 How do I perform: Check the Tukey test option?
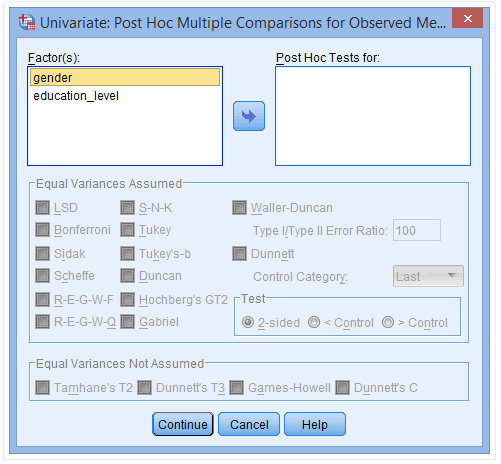pyautogui.click(x=127, y=230)
